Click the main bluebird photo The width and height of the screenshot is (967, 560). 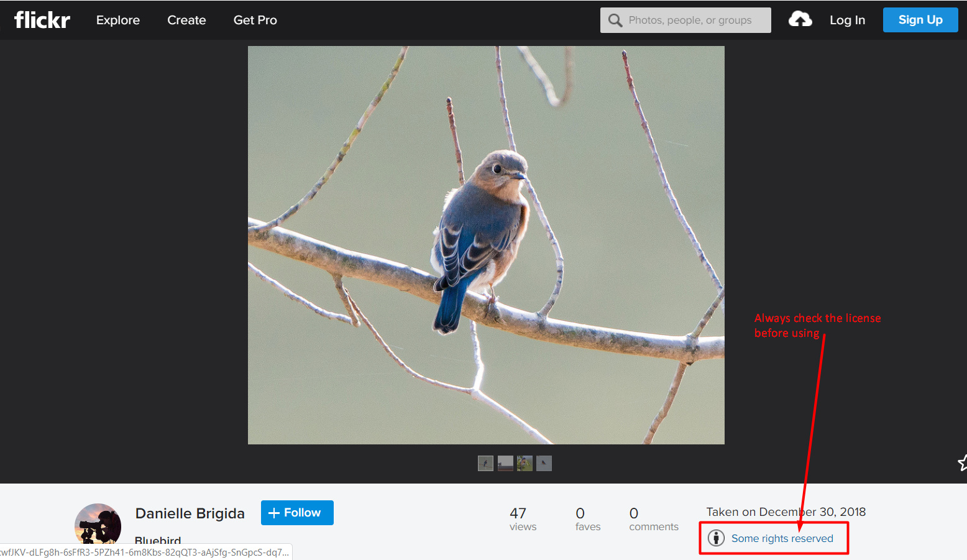pyautogui.click(x=486, y=245)
